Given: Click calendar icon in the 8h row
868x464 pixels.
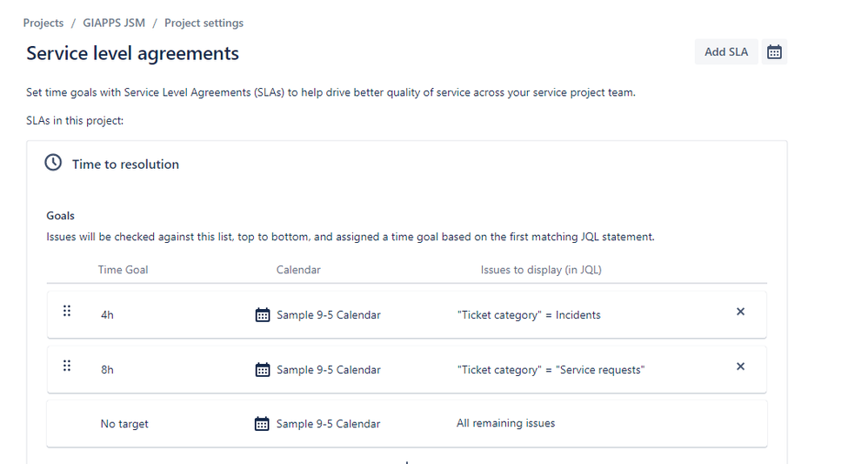Looking at the screenshot, I should point(263,370).
